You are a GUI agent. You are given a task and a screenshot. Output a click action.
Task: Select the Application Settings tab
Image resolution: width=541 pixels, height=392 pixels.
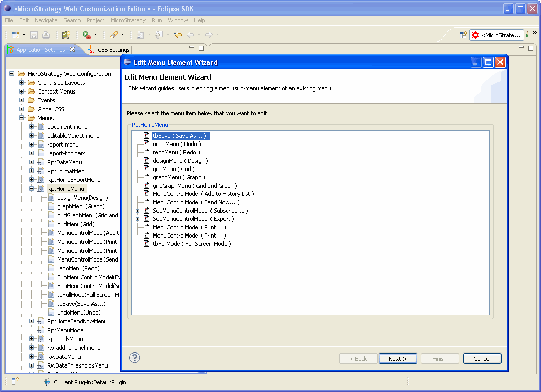41,50
